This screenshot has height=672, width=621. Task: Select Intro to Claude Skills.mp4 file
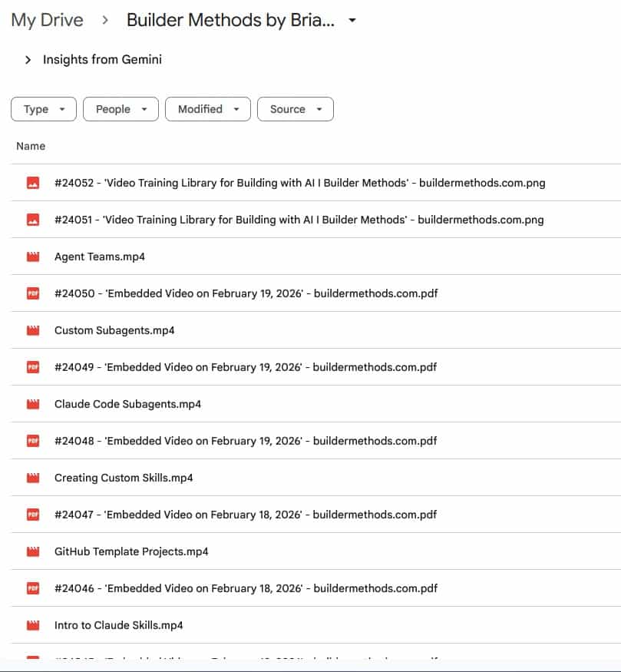point(119,625)
